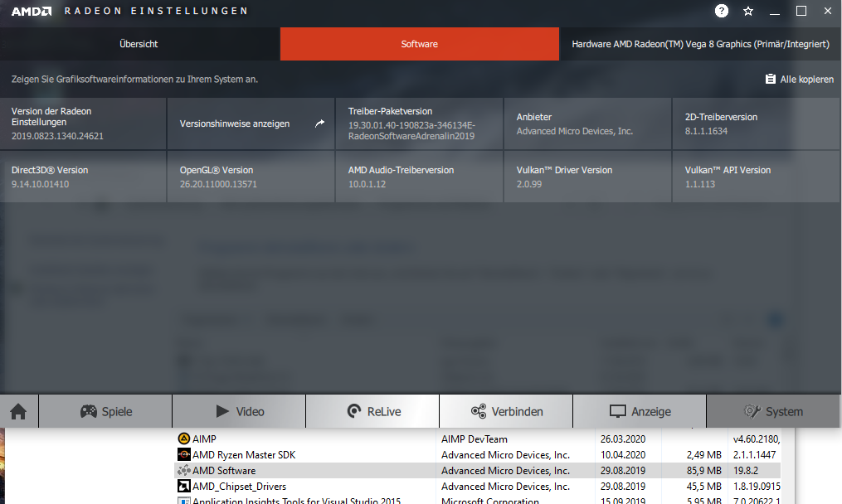
Task: Click date 10.04.2020 in Ryzen Master row
Action: (623, 454)
